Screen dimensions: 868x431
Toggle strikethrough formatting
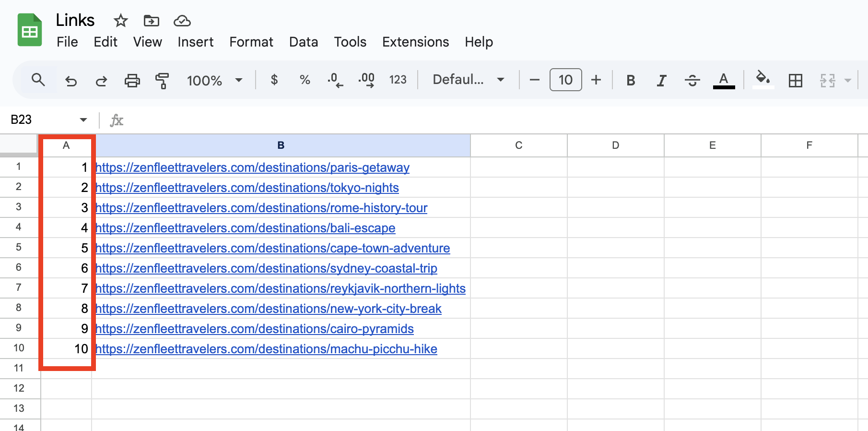(692, 80)
